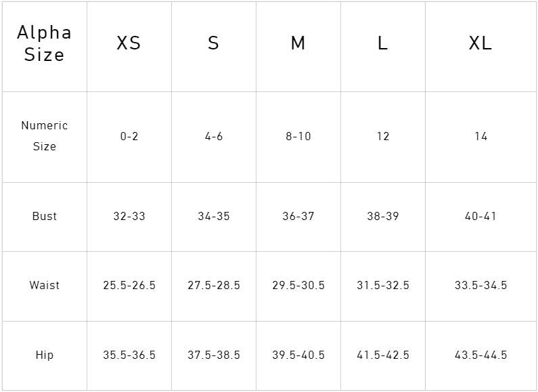Image resolution: width=538 pixels, height=392 pixels.
Task: Select waist measurement 29.5-30.5
Action: (x=298, y=286)
